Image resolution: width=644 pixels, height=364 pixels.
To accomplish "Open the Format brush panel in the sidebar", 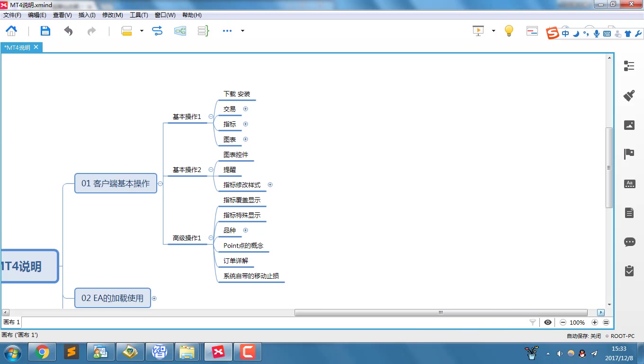I will click(629, 95).
